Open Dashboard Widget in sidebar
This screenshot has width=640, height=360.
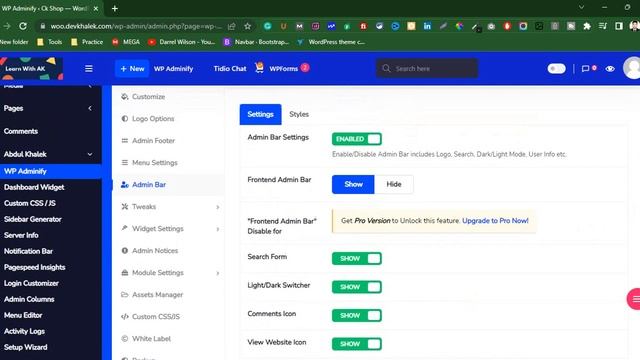[34, 187]
